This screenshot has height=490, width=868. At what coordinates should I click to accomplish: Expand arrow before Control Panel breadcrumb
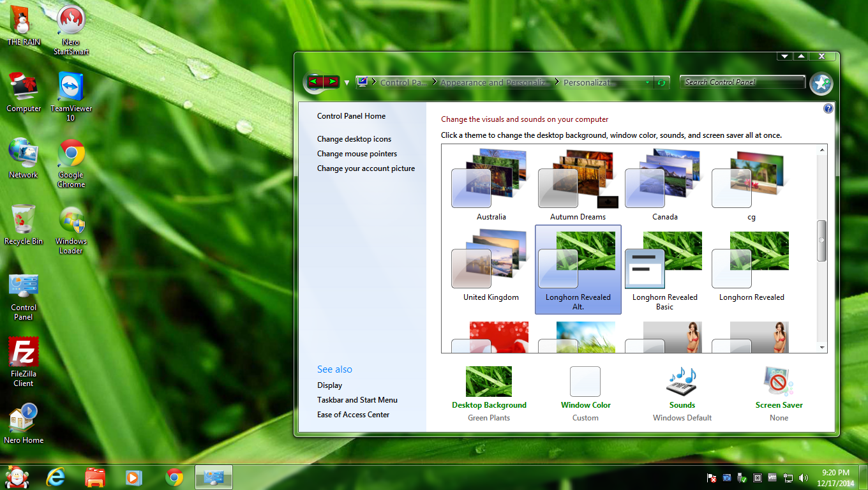click(x=375, y=82)
